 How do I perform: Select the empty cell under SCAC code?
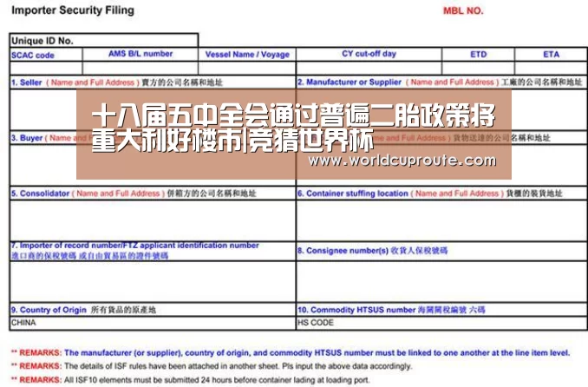click(x=46, y=69)
